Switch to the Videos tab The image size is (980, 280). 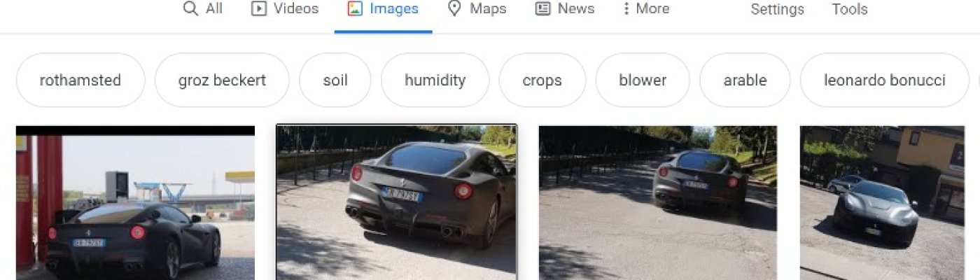point(285,9)
